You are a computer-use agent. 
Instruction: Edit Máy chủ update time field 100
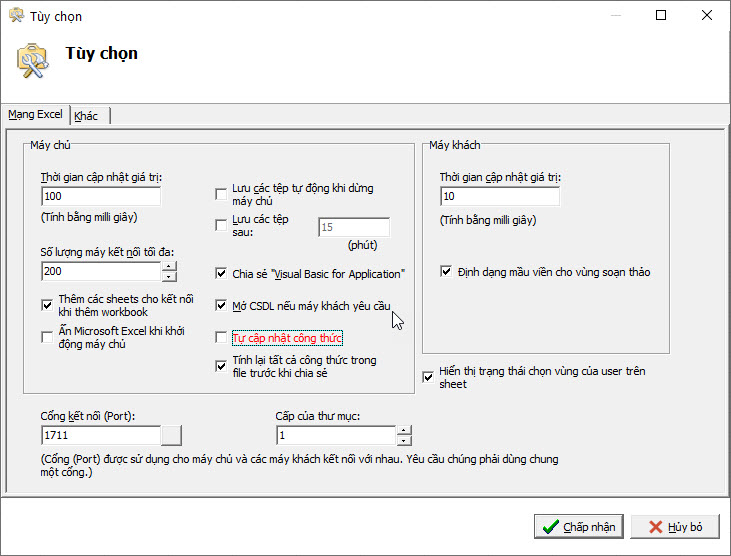101,196
